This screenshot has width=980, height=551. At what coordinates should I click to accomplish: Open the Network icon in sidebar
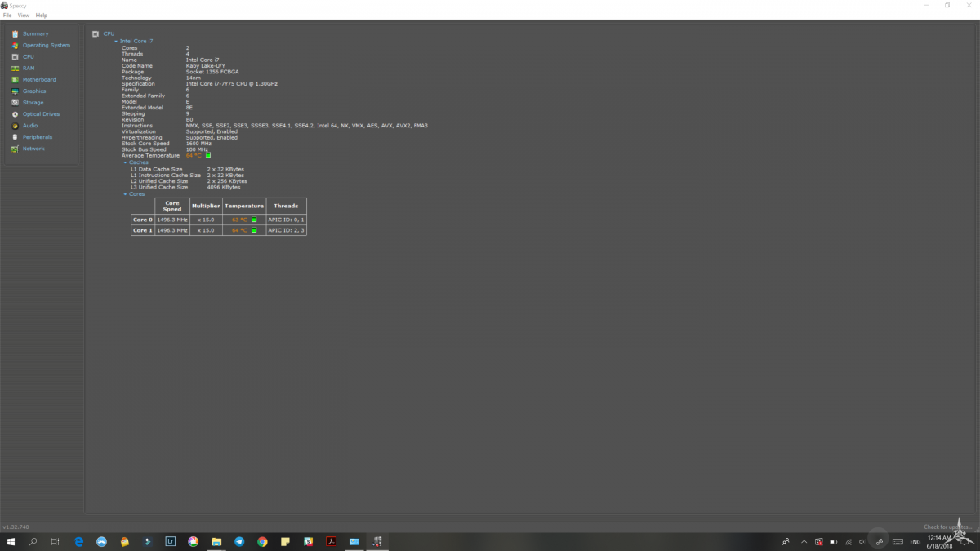[x=15, y=149]
